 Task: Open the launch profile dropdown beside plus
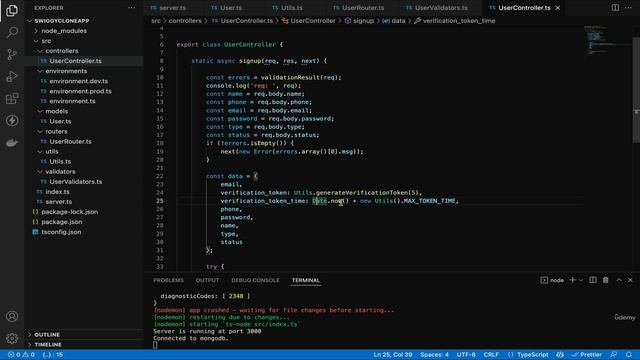tap(581, 280)
